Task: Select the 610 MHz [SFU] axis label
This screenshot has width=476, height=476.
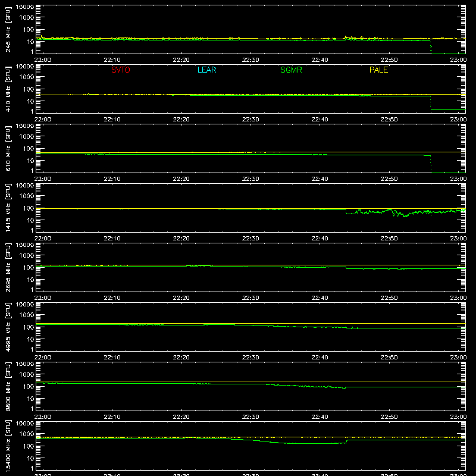Action: 8,148
